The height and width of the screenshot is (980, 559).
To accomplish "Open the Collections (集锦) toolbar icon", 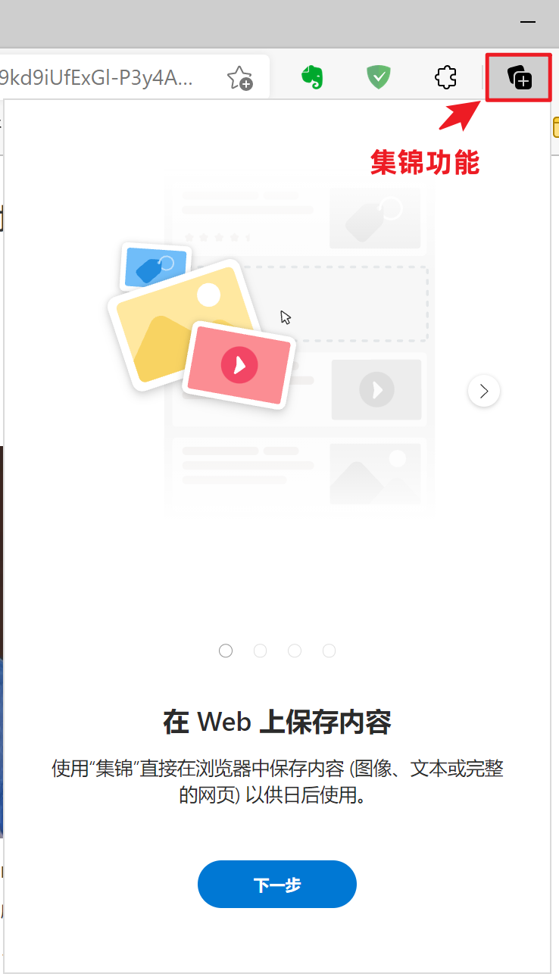I will [x=520, y=77].
